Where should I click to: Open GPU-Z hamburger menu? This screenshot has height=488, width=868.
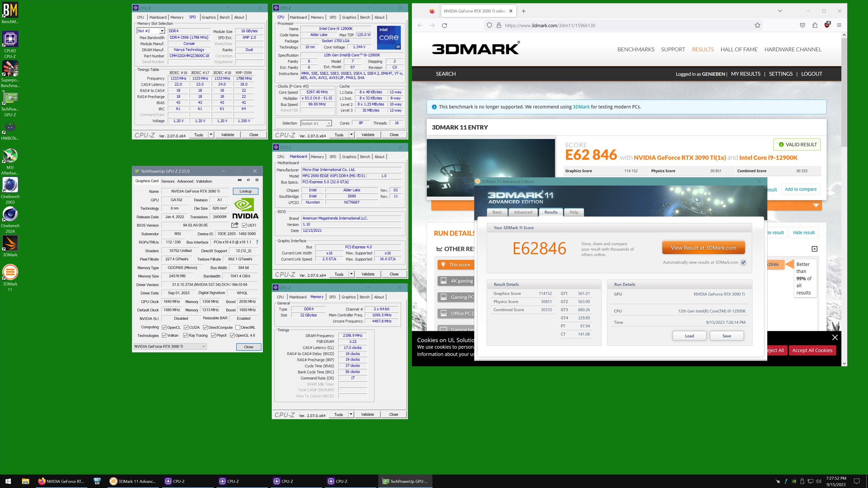[x=257, y=180]
